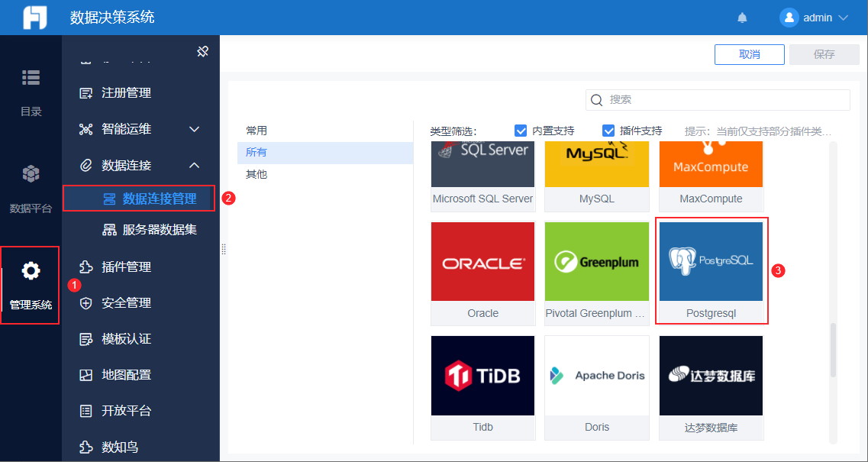This screenshot has height=462, width=868.
Task: Click the 取消 button
Action: (749, 54)
